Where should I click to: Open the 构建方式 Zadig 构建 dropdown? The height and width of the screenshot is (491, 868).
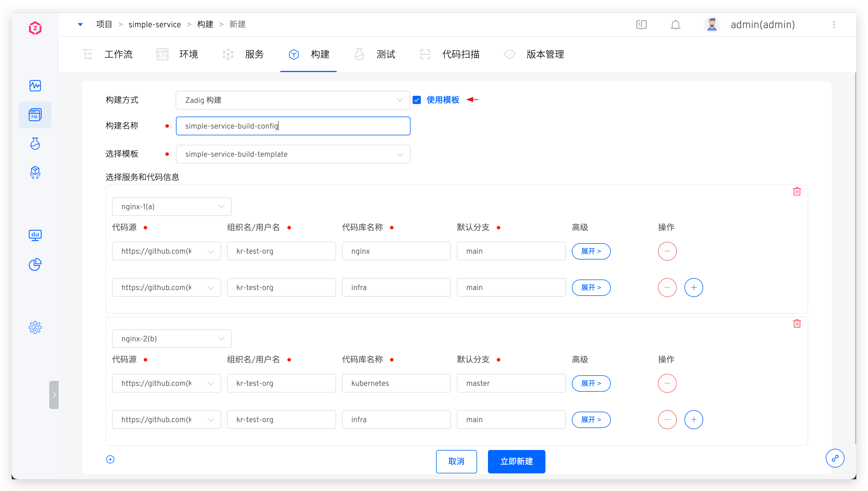(x=293, y=100)
